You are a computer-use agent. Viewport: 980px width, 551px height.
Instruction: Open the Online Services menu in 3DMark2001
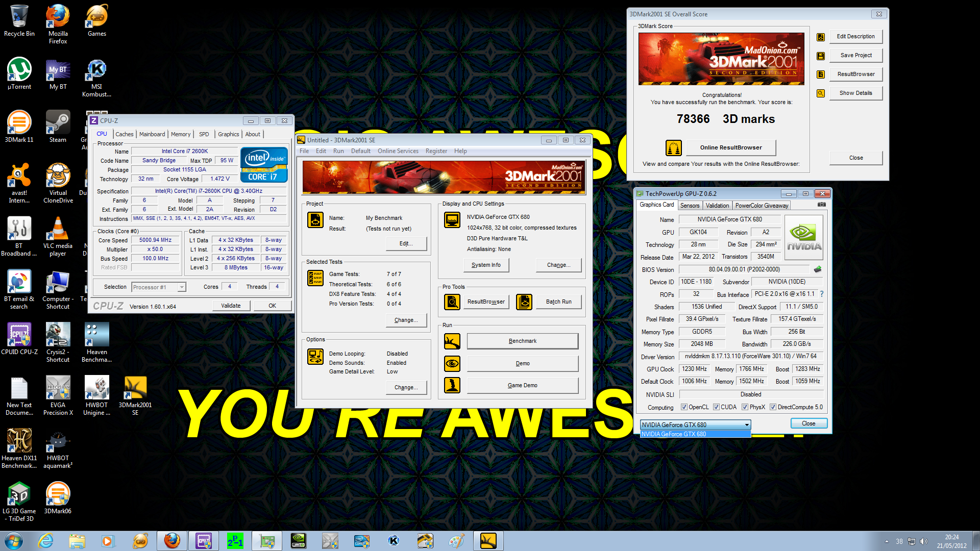398,151
